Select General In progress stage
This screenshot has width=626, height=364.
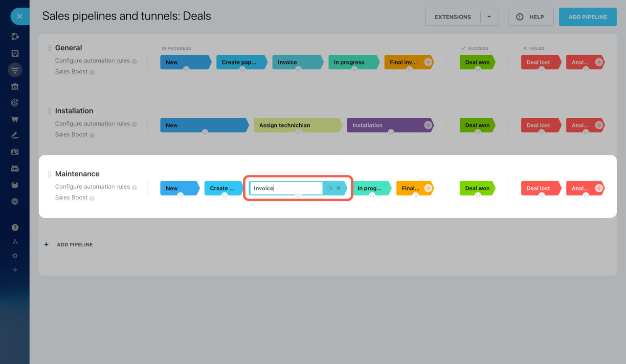tap(354, 62)
